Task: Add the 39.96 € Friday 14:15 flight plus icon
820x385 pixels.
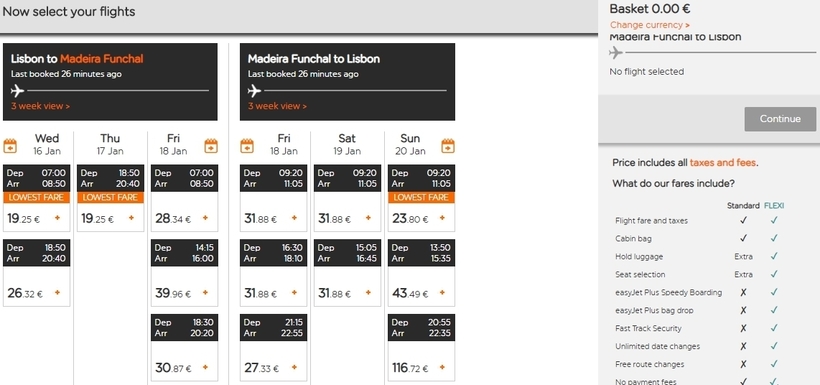Action: click(x=206, y=292)
